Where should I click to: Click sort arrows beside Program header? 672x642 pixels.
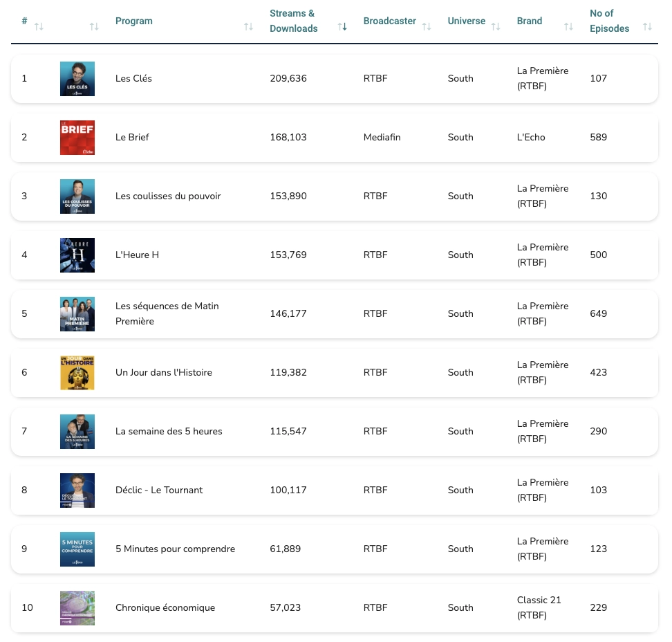click(x=248, y=26)
